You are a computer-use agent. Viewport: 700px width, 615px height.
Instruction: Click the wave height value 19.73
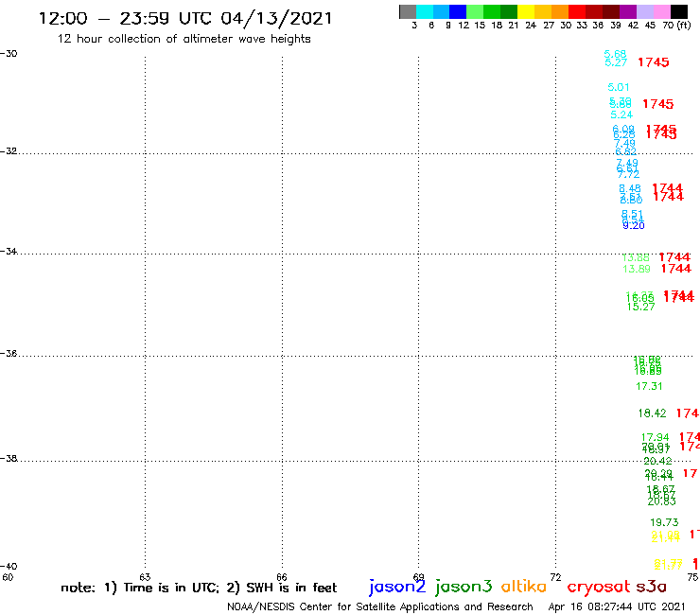click(x=664, y=522)
